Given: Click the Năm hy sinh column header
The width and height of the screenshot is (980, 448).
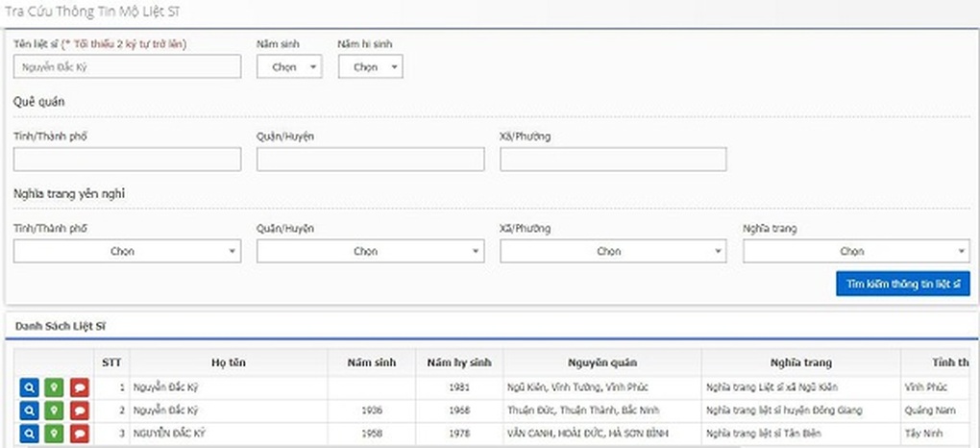Looking at the screenshot, I should (x=459, y=362).
